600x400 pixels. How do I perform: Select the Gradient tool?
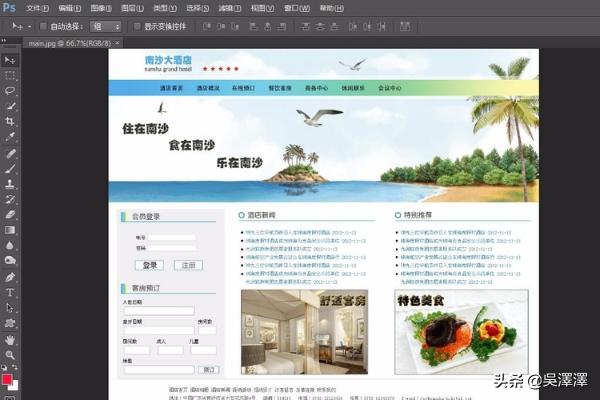pos(10,229)
